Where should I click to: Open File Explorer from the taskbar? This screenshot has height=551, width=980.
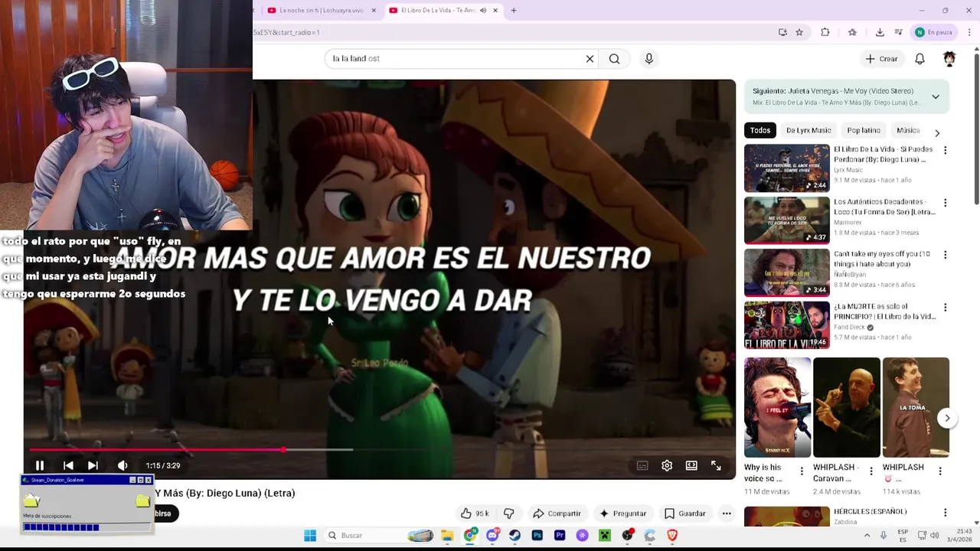pos(447,536)
